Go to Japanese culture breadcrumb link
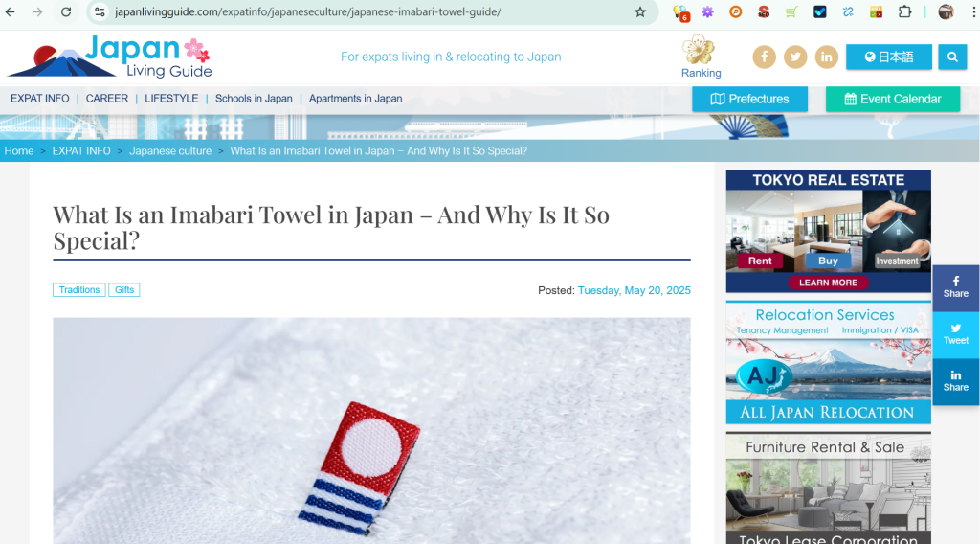This screenshot has height=544, width=980. pyautogui.click(x=170, y=150)
